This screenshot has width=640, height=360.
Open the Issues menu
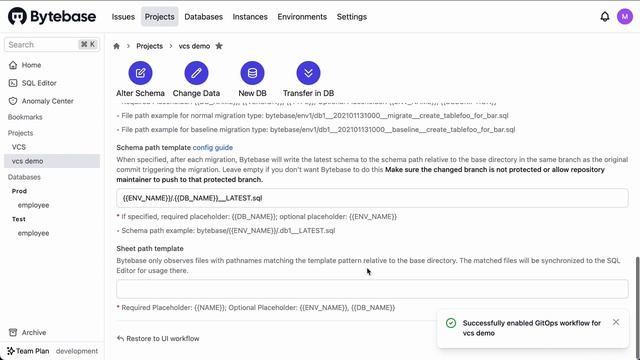(123, 17)
